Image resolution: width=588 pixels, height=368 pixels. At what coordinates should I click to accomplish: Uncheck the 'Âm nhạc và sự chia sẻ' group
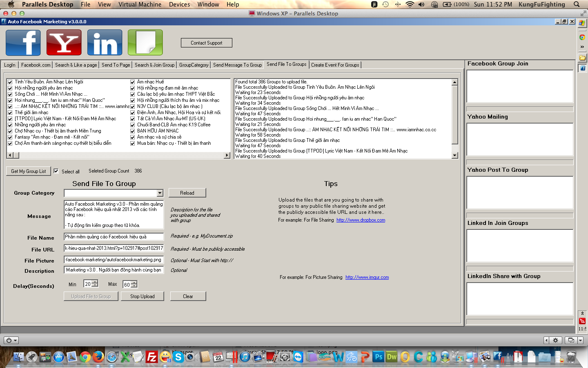pyautogui.click(x=132, y=137)
